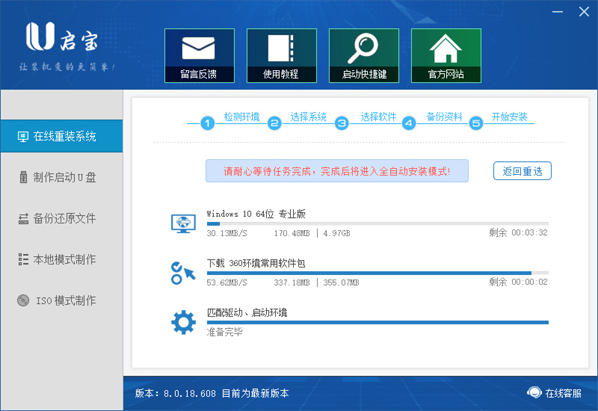The image size is (598, 411).
Task: Jump to step 3 选择软件
Action: 342,123
